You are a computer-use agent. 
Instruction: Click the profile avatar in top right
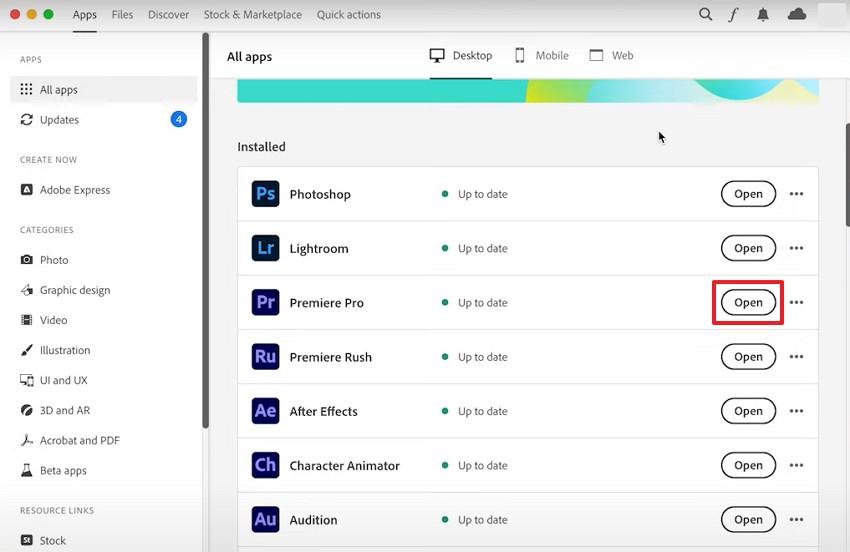pyautogui.click(x=833, y=15)
